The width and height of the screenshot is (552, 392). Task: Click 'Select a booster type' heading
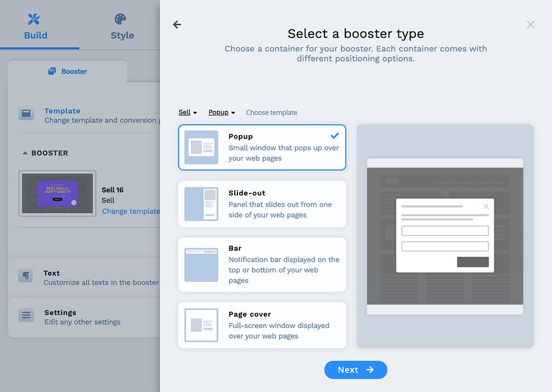[x=356, y=34]
